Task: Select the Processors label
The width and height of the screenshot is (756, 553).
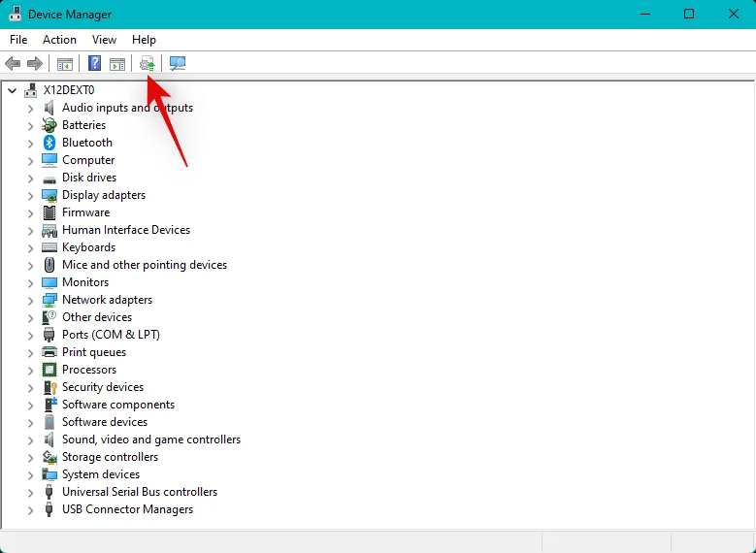Action: click(89, 370)
